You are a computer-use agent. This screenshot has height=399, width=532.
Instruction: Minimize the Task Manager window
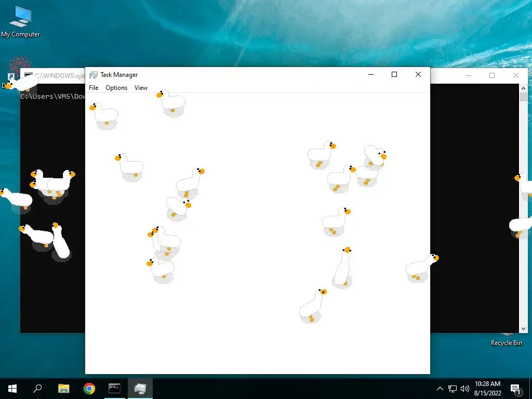[x=371, y=75]
